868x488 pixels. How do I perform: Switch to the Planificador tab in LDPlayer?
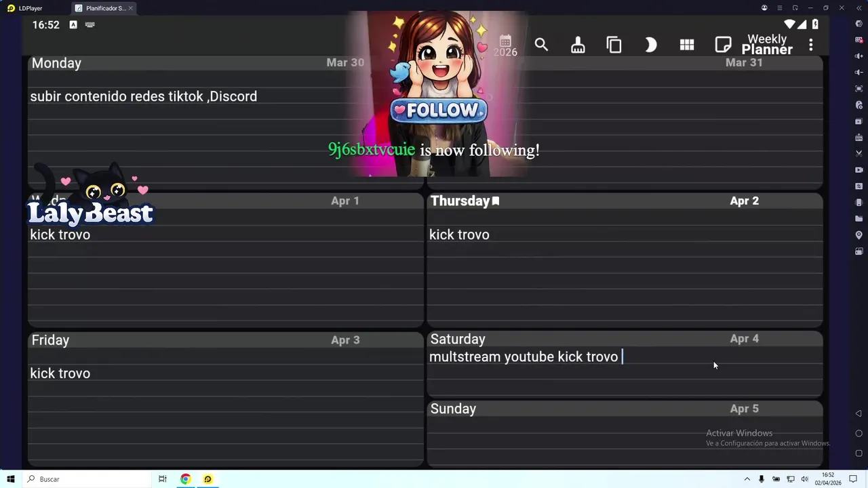pos(103,8)
